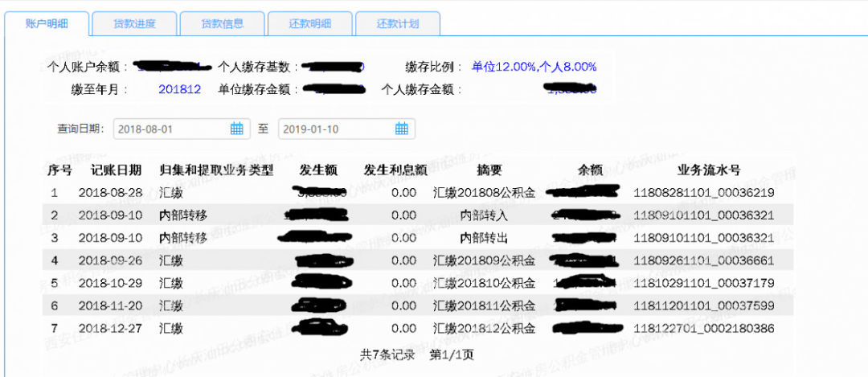868x377 pixels.
Task: Click serial number 11808281101_00036219
Action: [703, 193]
